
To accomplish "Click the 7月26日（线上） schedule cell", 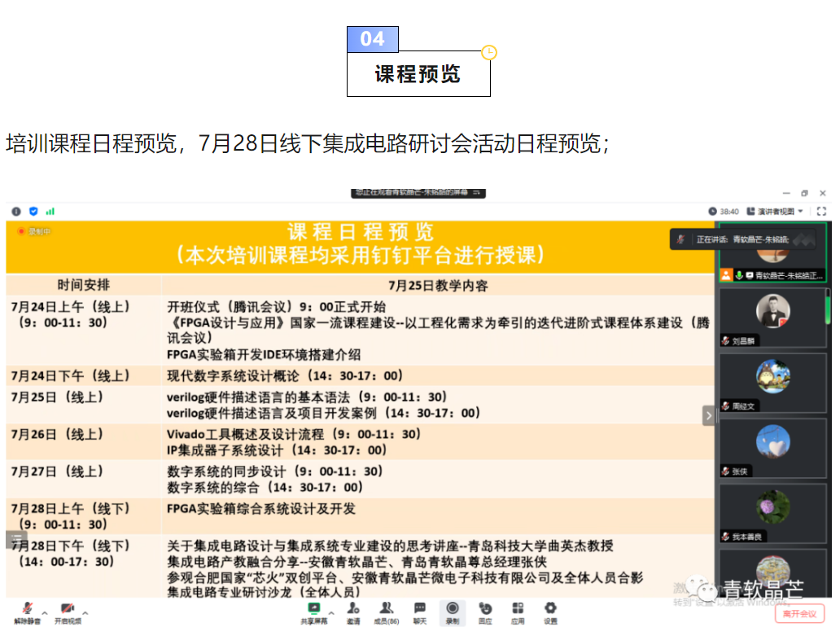I will pos(84,442).
